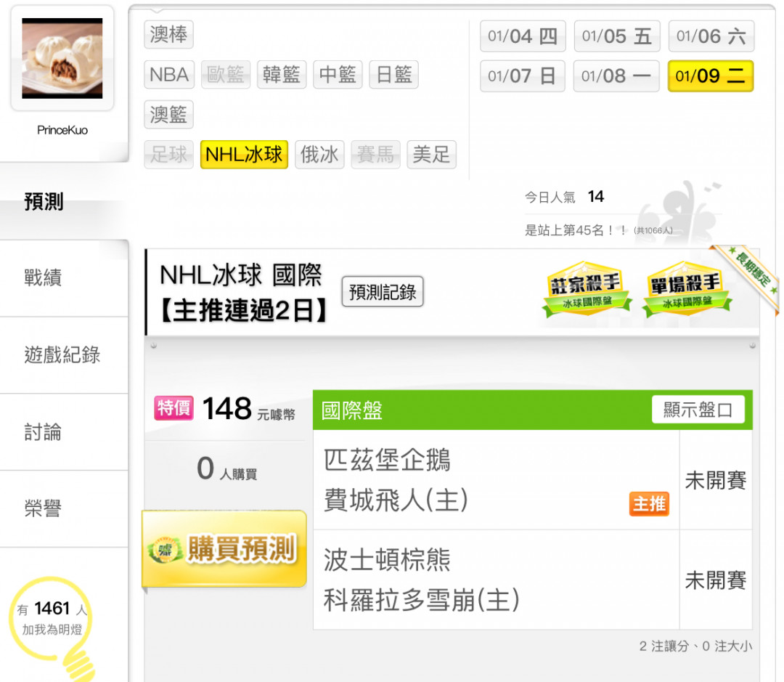Click the orange 主推 tag
The image size is (784, 682).
649,504
